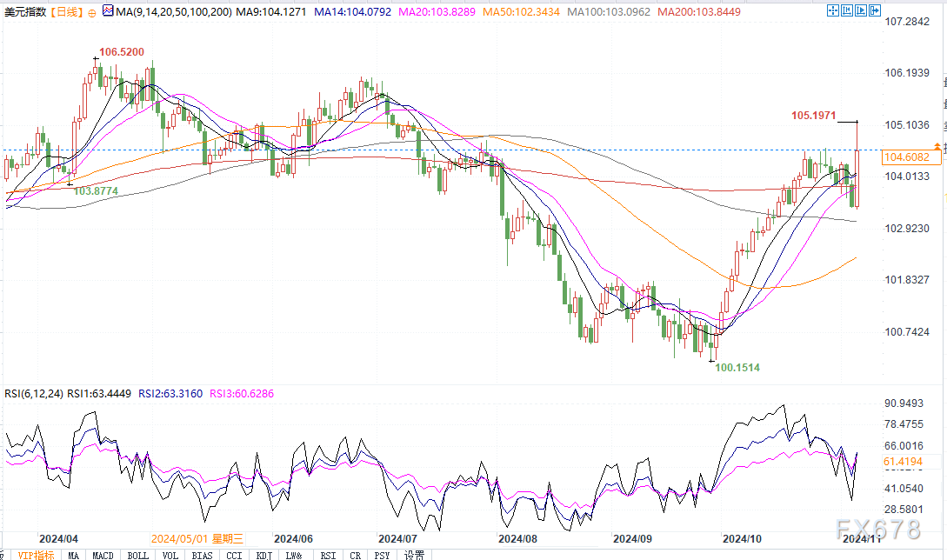Click the orange arrow marker on price axis
Screen dimensions: 947x560
tap(937, 146)
